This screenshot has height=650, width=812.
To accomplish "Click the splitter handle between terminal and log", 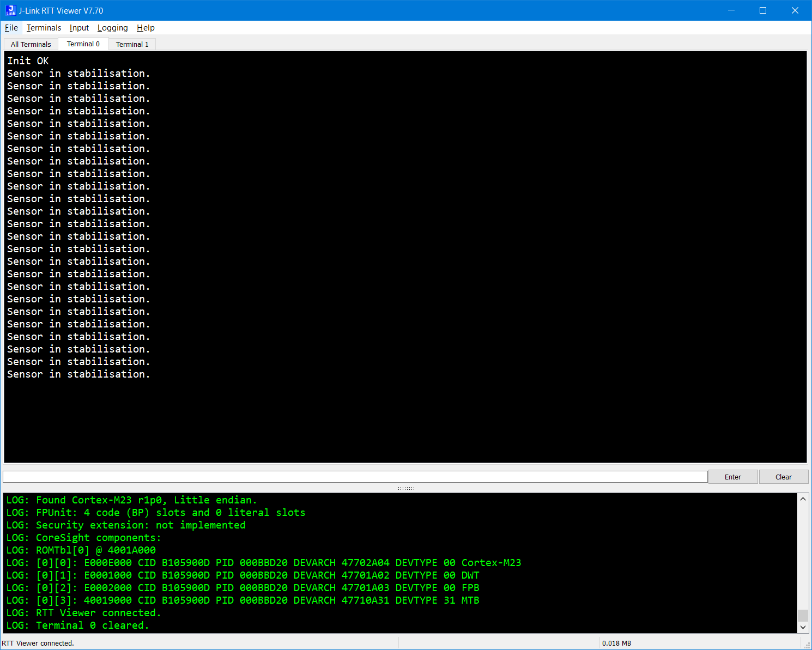I will (x=406, y=488).
